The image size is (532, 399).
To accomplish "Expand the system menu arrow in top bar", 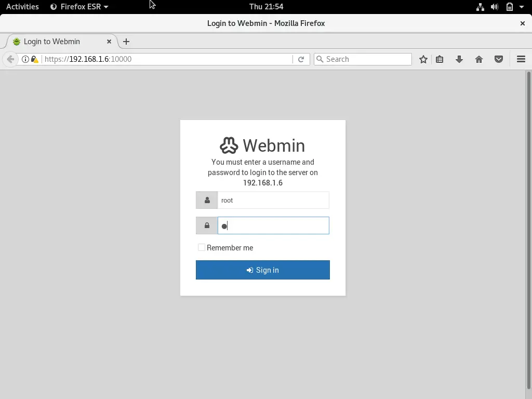I will click(x=522, y=7).
